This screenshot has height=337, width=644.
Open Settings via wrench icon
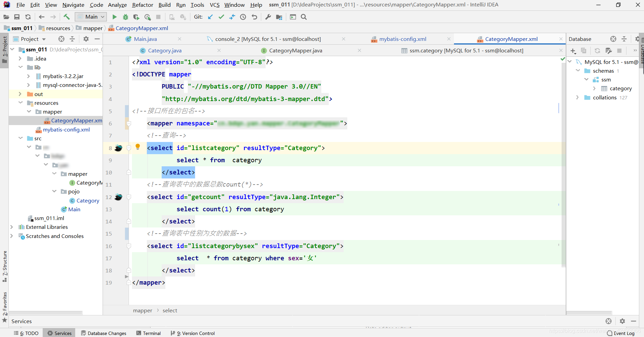(x=268, y=17)
